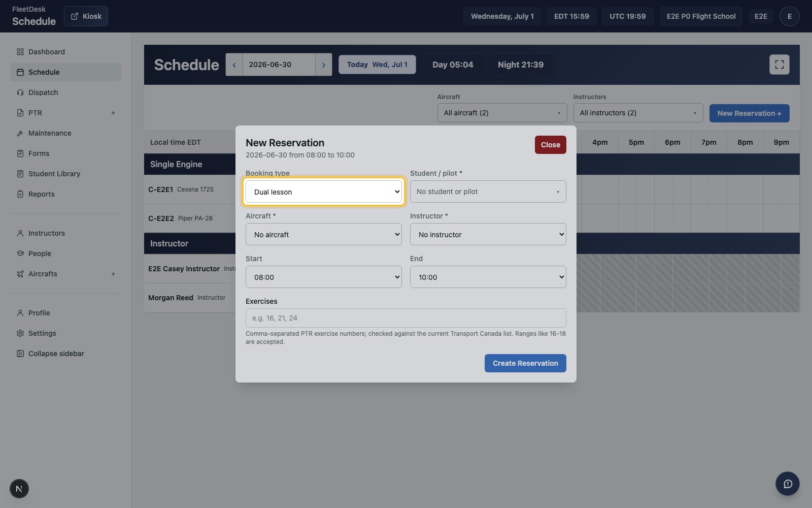812x508 pixels.
Task: Click the Morgan Reed instructor row
Action: [x=189, y=298]
